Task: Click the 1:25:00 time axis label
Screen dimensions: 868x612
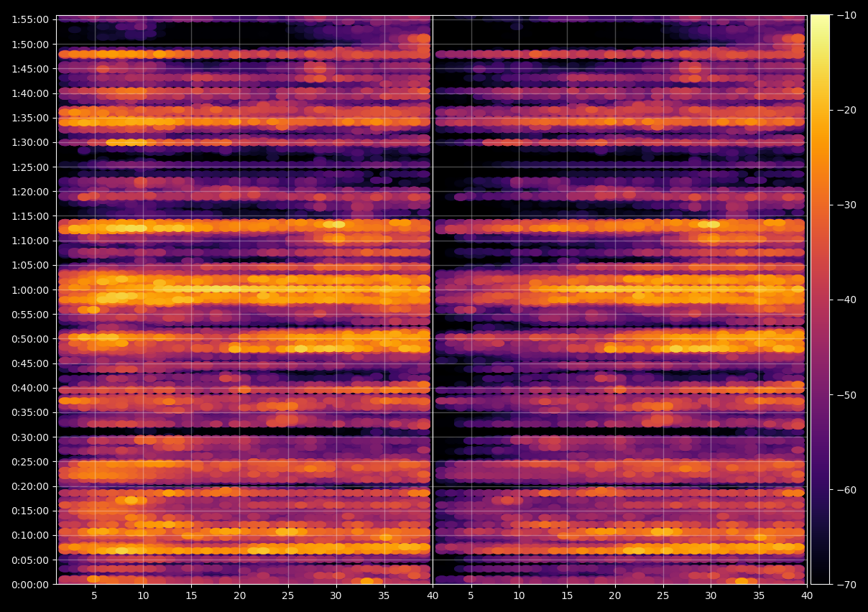Action: point(32,167)
